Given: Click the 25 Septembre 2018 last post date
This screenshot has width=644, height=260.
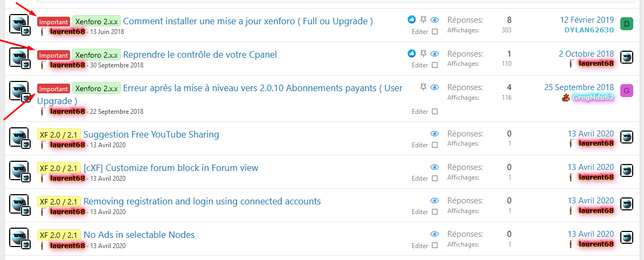Looking at the screenshot, I should point(579,87).
